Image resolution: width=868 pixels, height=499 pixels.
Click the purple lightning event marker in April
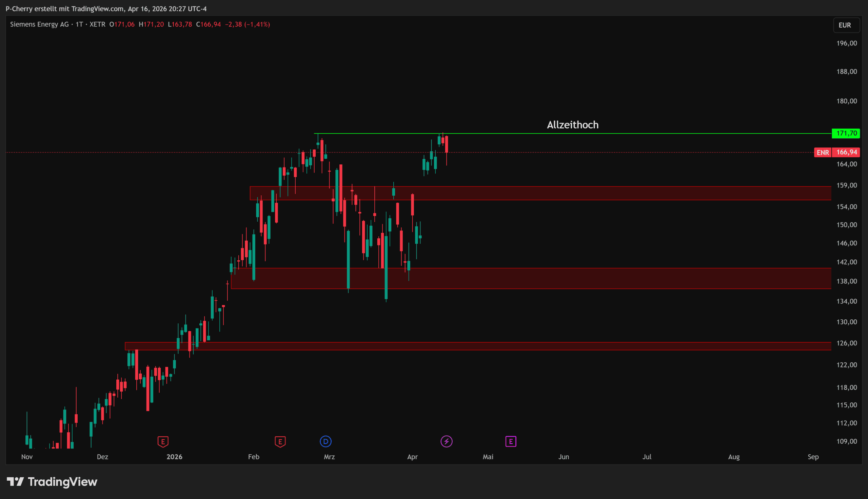tap(446, 441)
